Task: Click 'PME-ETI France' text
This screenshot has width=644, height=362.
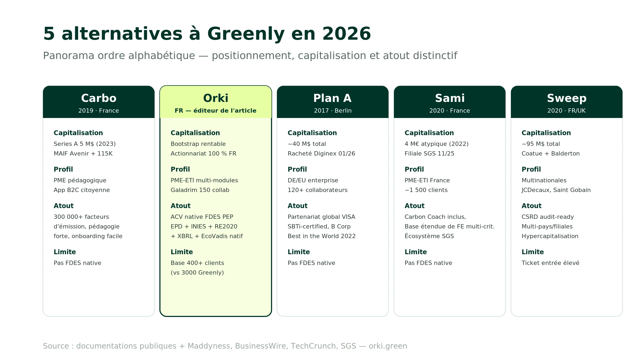Action: 427,180
